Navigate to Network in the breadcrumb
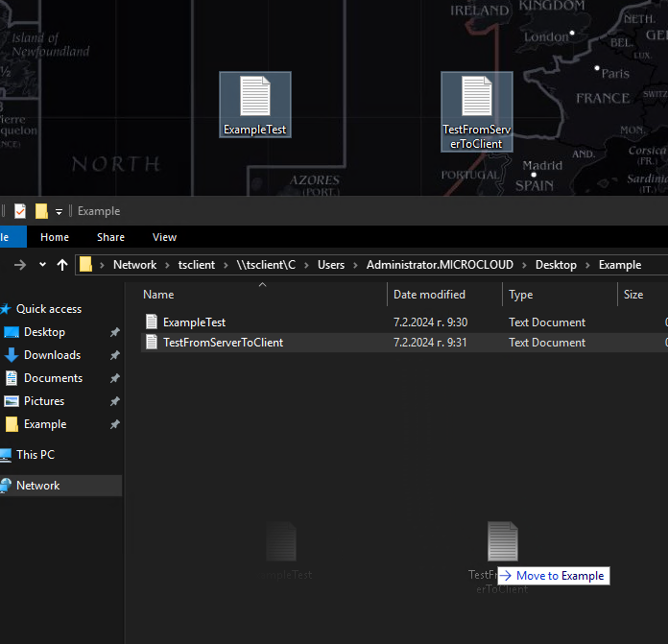Screen dimensions: 668x644 click(134, 265)
